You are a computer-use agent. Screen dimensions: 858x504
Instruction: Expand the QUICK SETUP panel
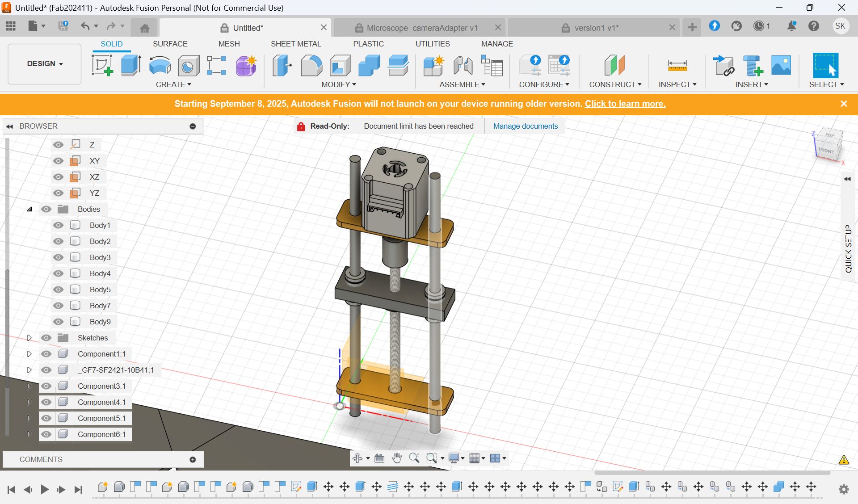847,179
